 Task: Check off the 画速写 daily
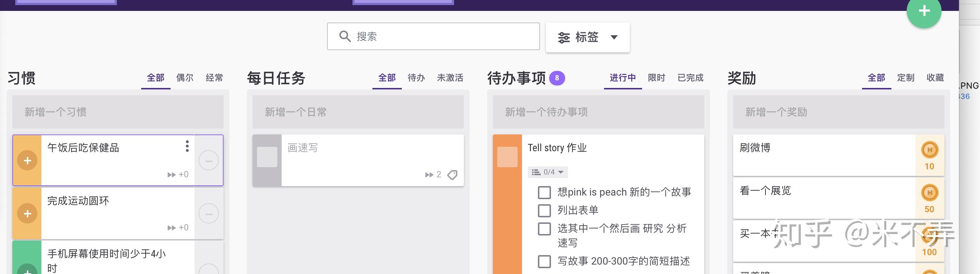coord(267,157)
